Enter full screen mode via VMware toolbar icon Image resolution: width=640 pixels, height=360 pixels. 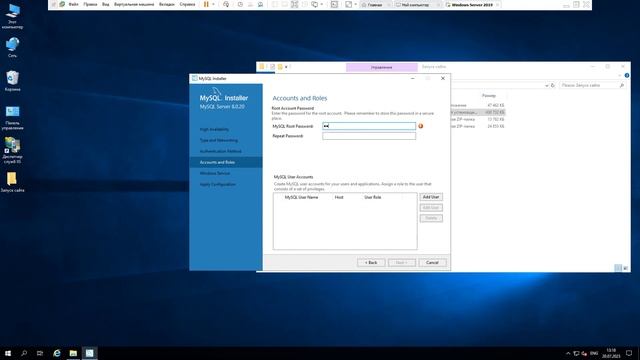point(294,4)
